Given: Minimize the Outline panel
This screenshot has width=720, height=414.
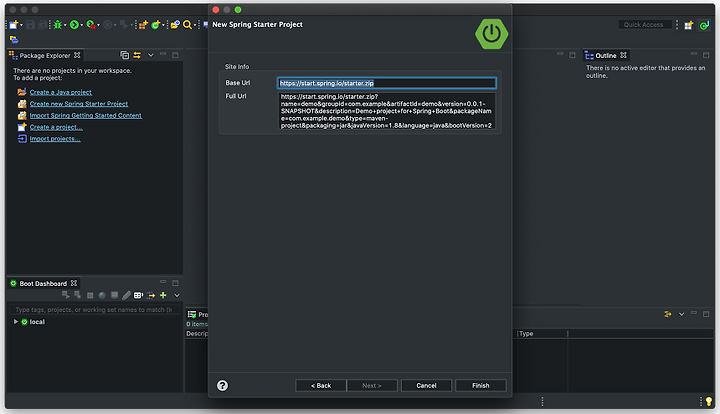Looking at the screenshot, I should point(694,54).
